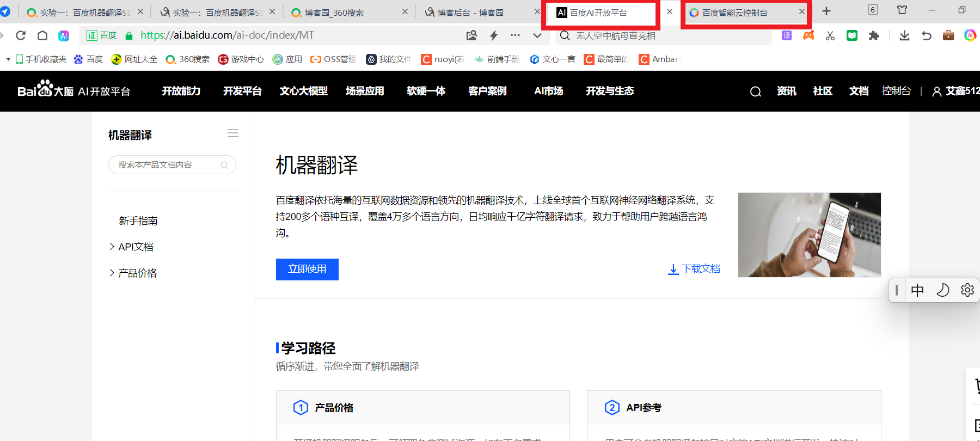Open the AI市场 navigation menu
Screen dimensions: 980x441
click(x=549, y=91)
